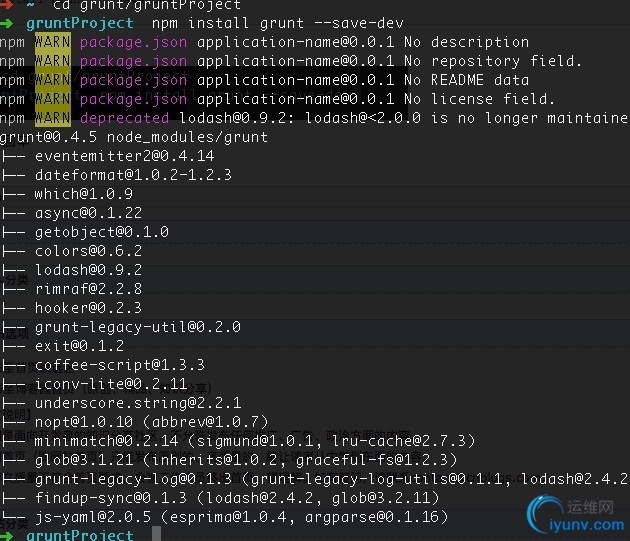630x541 pixels.
Task: Click grunt-legacy-util@0.2.0 entry
Action: pyautogui.click(x=138, y=327)
